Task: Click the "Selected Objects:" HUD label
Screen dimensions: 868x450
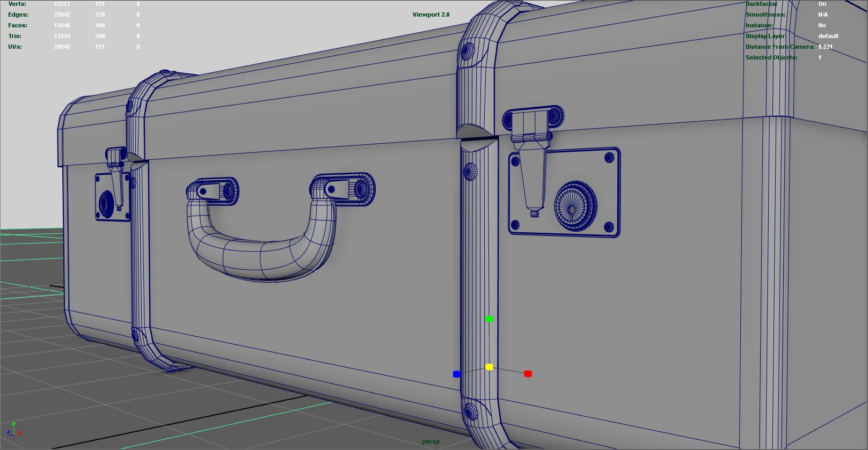Action: click(x=771, y=57)
